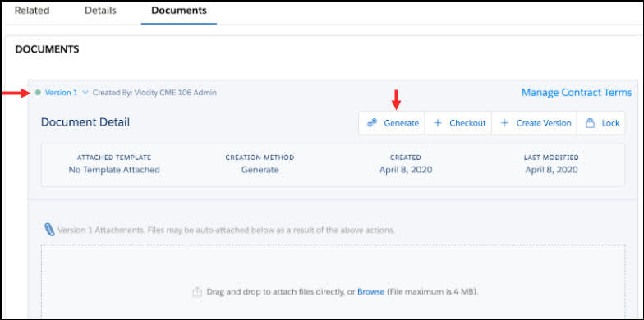644x320 pixels.
Task: Click the paperclip attachments icon
Action: tap(49, 230)
